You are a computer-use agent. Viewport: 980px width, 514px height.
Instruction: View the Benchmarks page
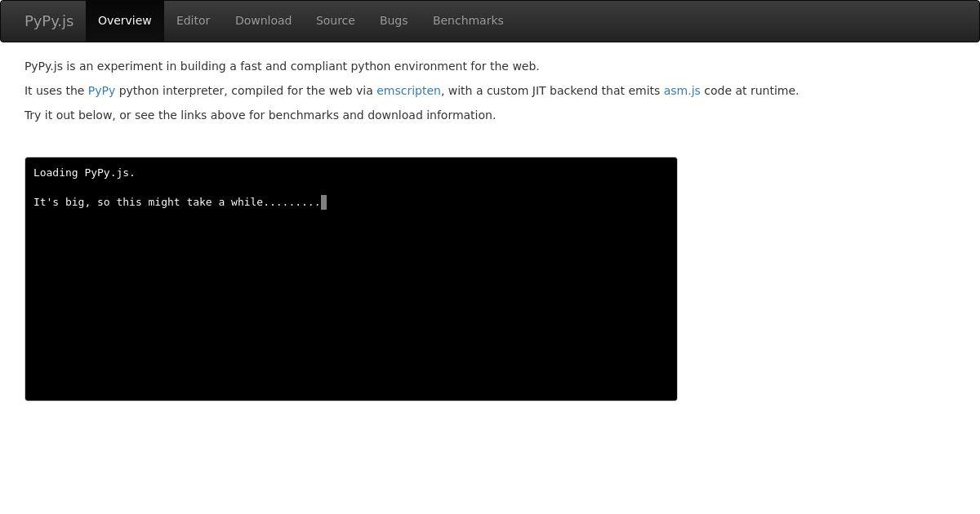[x=468, y=21]
